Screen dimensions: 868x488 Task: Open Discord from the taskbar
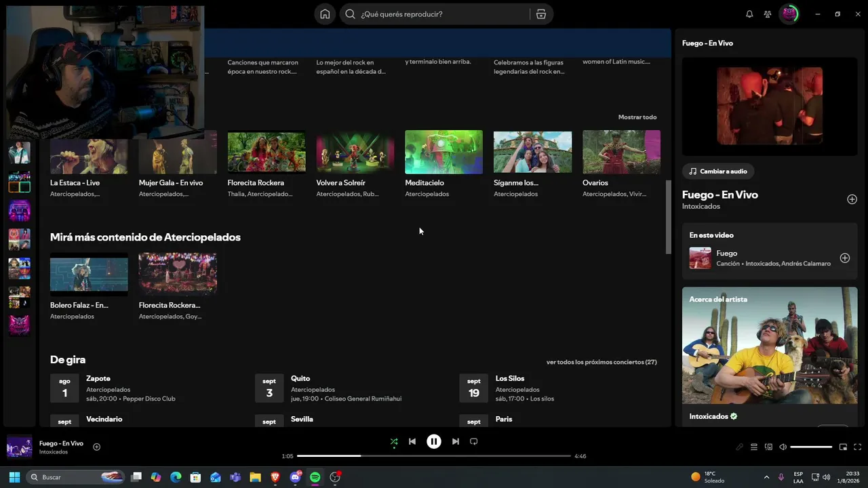point(296,477)
